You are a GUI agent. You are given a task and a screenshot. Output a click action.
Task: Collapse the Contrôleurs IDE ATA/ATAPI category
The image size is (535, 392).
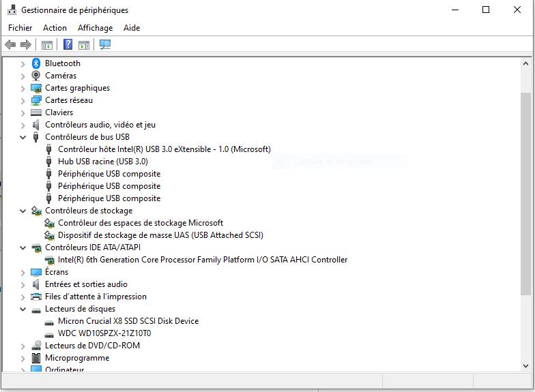(23, 248)
